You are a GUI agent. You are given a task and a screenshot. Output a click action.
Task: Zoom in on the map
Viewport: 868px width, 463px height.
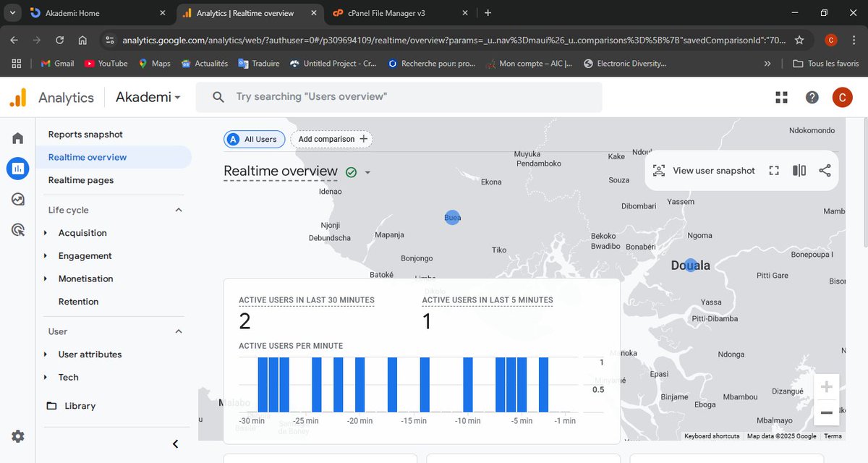pyautogui.click(x=826, y=387)
